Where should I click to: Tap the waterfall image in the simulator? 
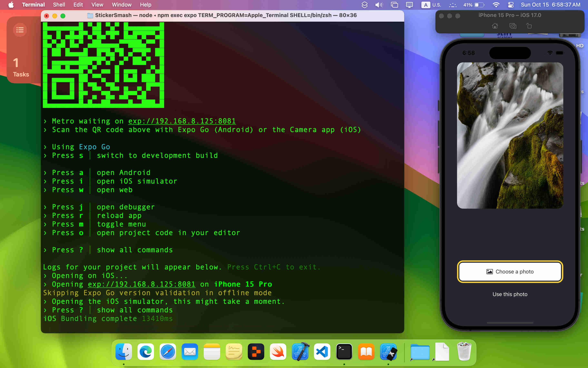pyautogui.click(x=510, y=135)
